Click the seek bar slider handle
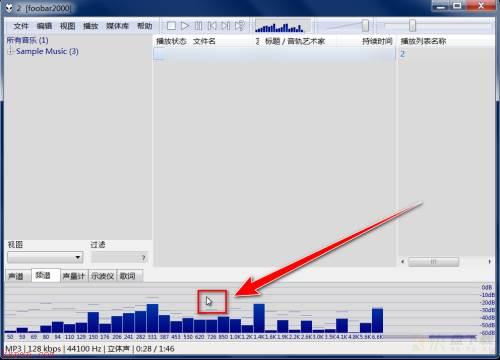 (x=413, y=25)
